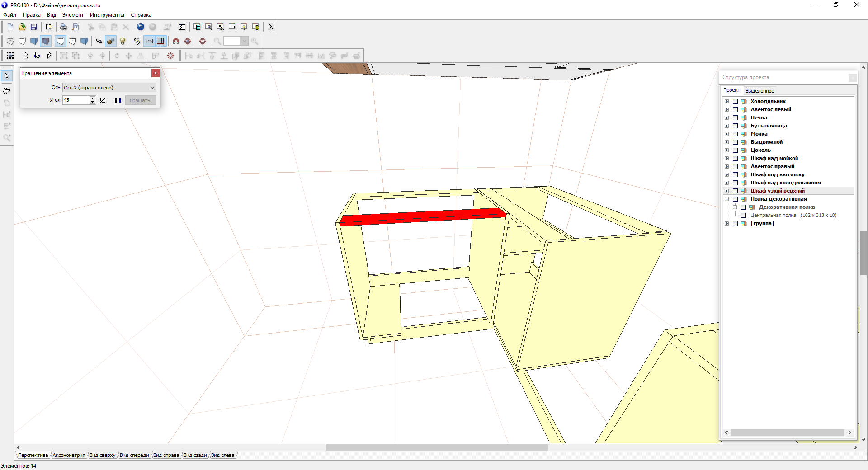868x470 pixels.
Task: Expand the Шкаф под вытяжку tree node
Action: tap(727, 175)
